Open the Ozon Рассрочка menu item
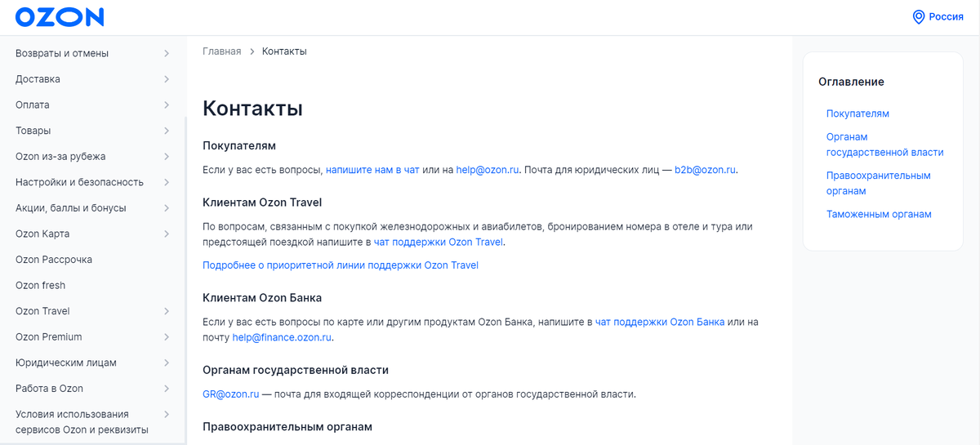Image resolution: width=980 pixels, height=445 pixels. (54, 259)
